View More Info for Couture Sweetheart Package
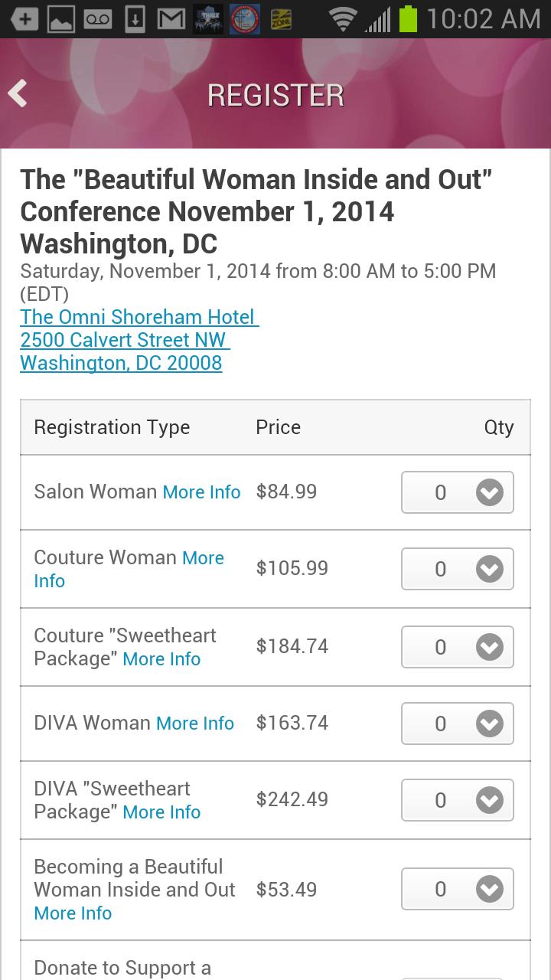 (161, 659)
